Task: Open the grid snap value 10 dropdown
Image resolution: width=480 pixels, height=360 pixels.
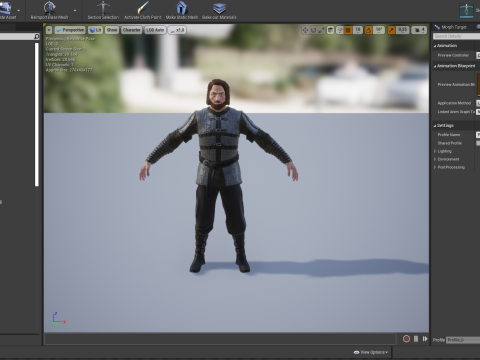Action: (358, 30)
